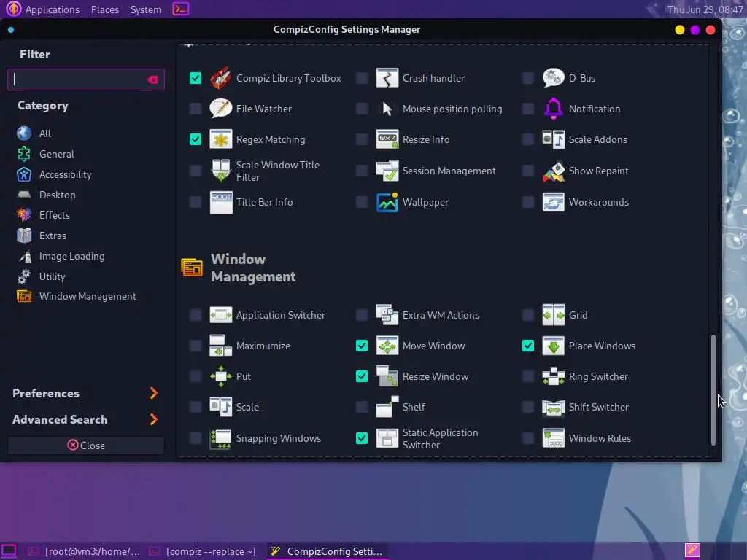Screen dimensions: 747x560
Task: Open the D-Bus plugin icon
Action: tap(553, 78)
